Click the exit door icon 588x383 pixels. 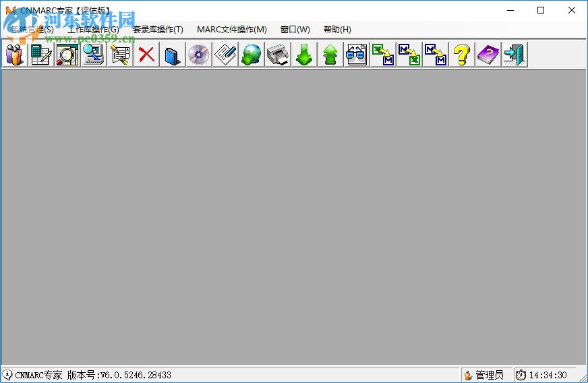click(x=514, y=55)
